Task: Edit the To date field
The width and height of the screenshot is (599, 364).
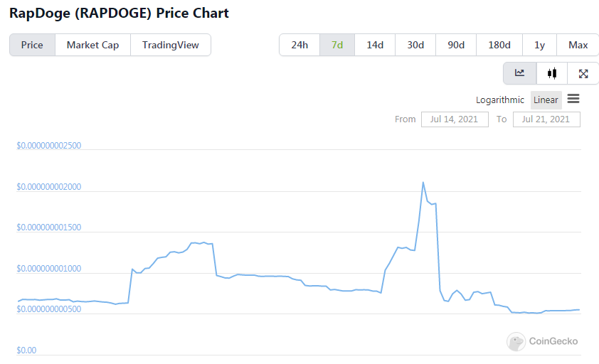Action: pyautogui.click(x=546, y=119)
